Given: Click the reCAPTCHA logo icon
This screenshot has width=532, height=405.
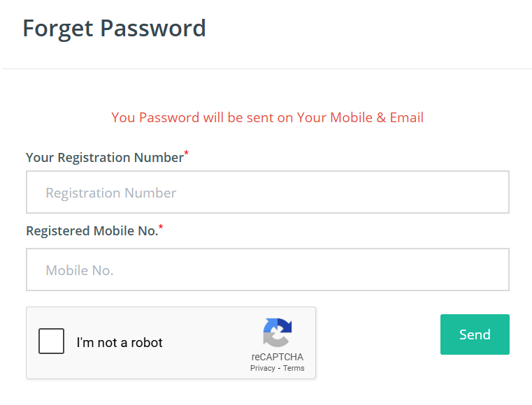Looking at the screenshot, I should [x=278, y=332].
